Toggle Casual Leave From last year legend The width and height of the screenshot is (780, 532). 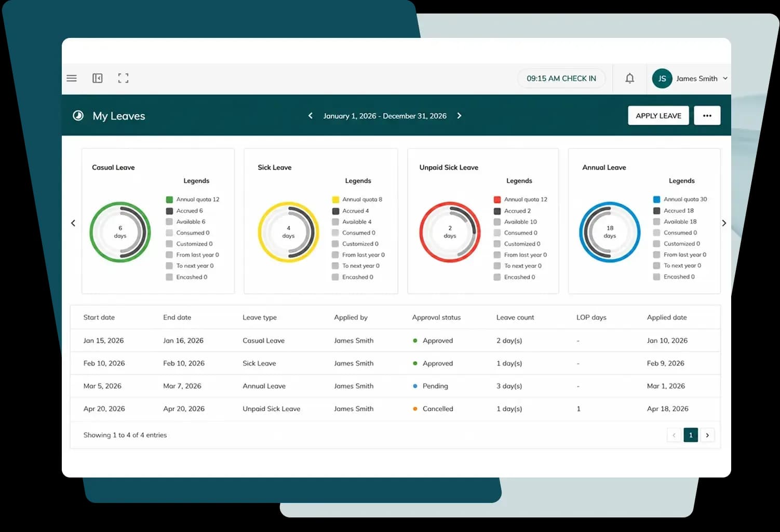192,255
